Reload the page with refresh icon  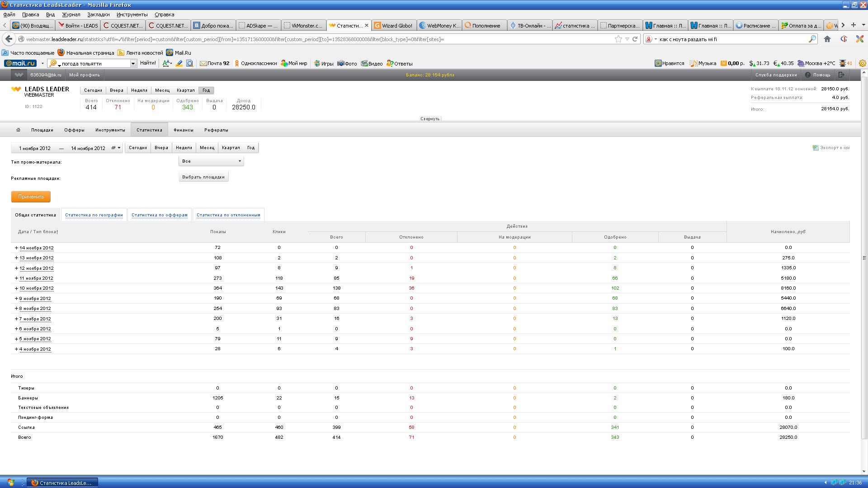(x=635, y=39)
